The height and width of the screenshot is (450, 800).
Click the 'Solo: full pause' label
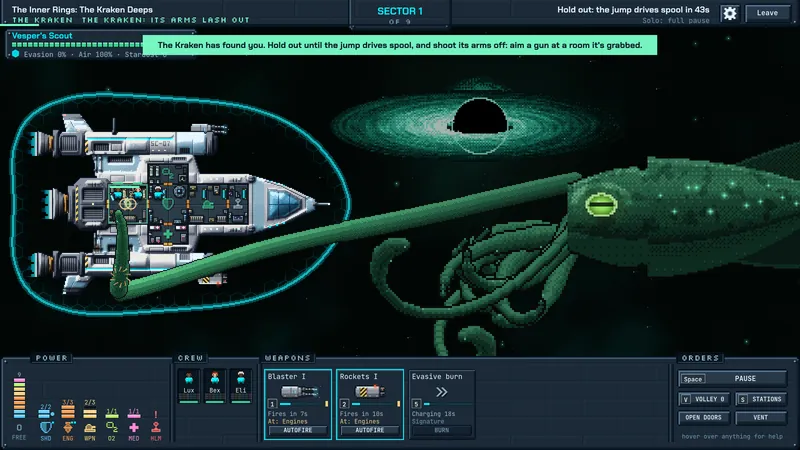[x=676, y=21]
